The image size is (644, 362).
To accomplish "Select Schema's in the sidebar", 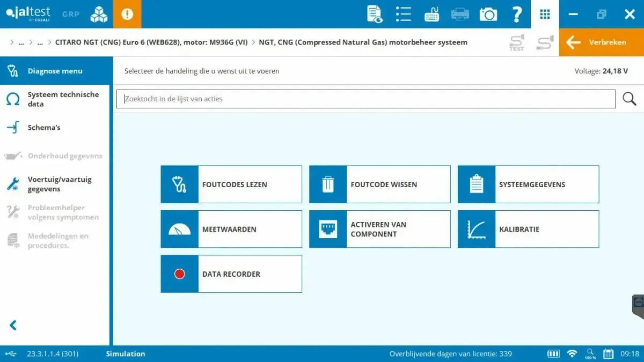I will point(44,128).
